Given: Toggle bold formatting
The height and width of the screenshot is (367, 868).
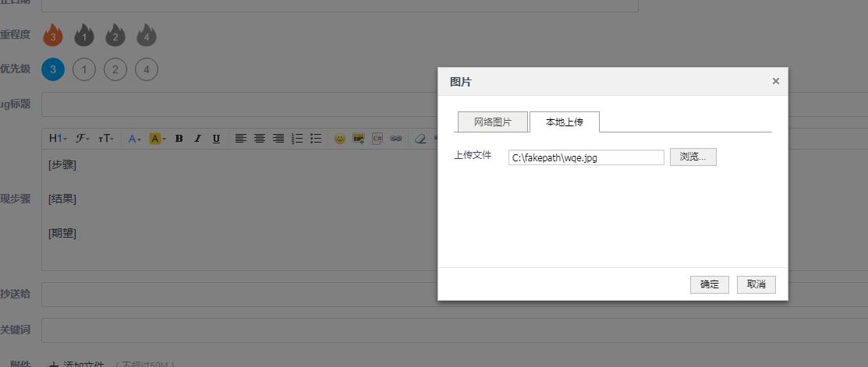Looking at the screenshot, I should pos(179,139).
